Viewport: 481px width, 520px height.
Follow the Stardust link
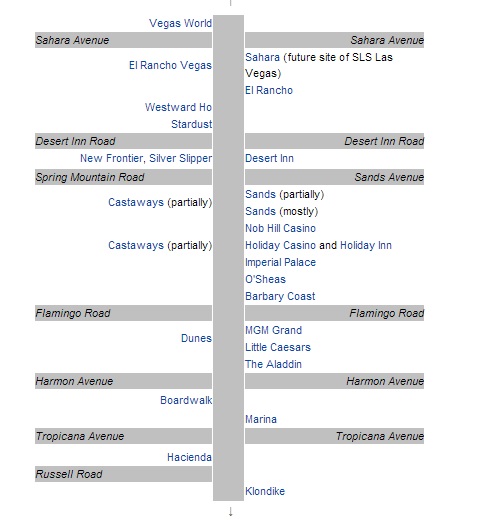point(192,124)
